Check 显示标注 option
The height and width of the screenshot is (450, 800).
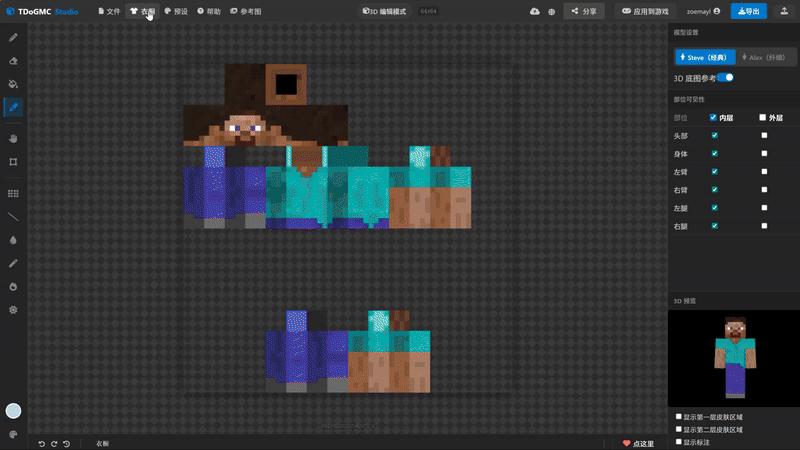[679, 442]
